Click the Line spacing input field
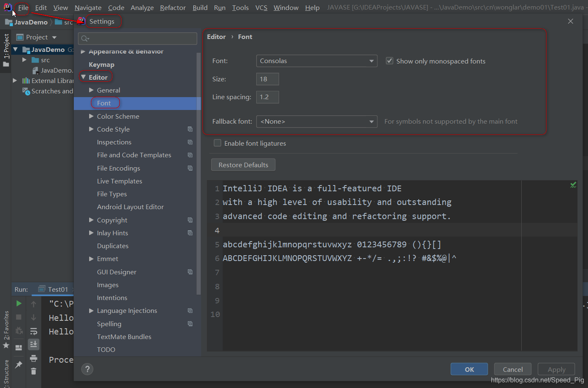 pos(267,97)
